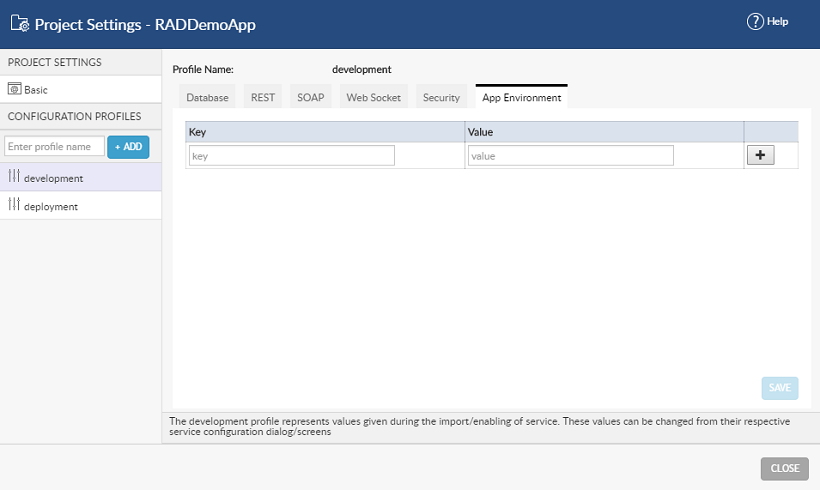This screenshot has height=490, width=820.
Task: Open the Database tab
Action: [207, 98]
